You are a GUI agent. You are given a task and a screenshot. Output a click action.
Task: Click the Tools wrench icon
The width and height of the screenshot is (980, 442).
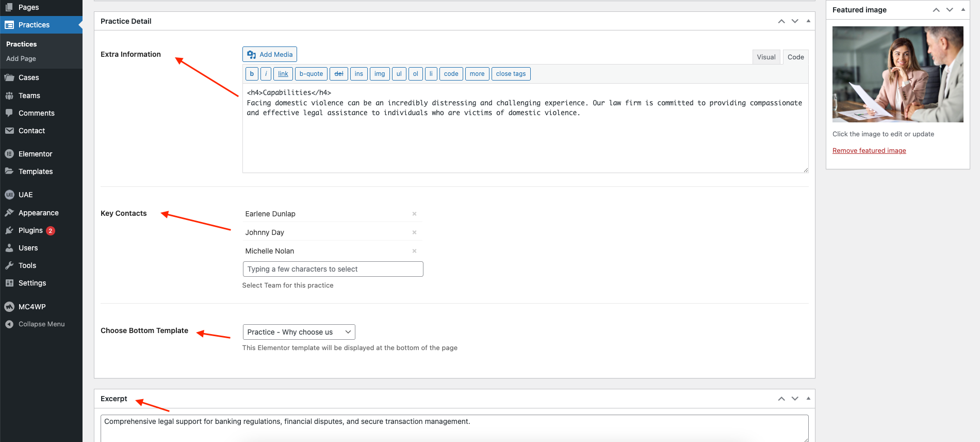pos(9,265)
